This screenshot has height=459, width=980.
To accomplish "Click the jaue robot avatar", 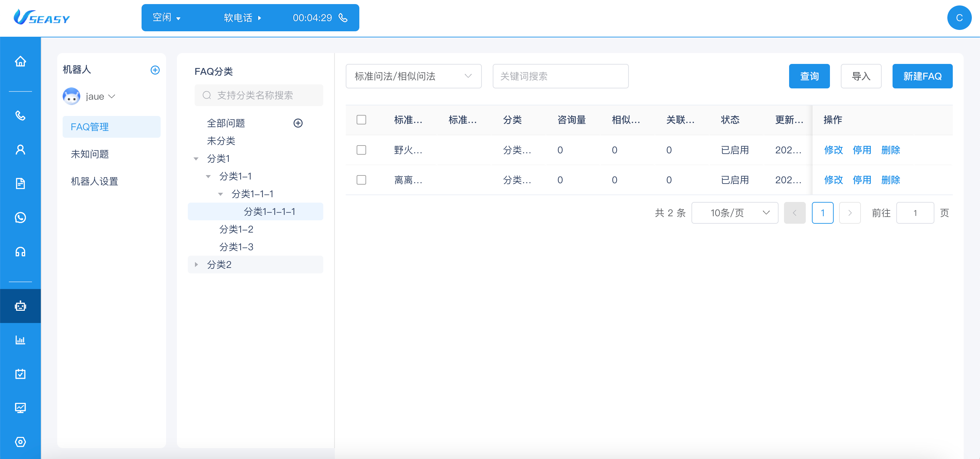I will (71, 96).
